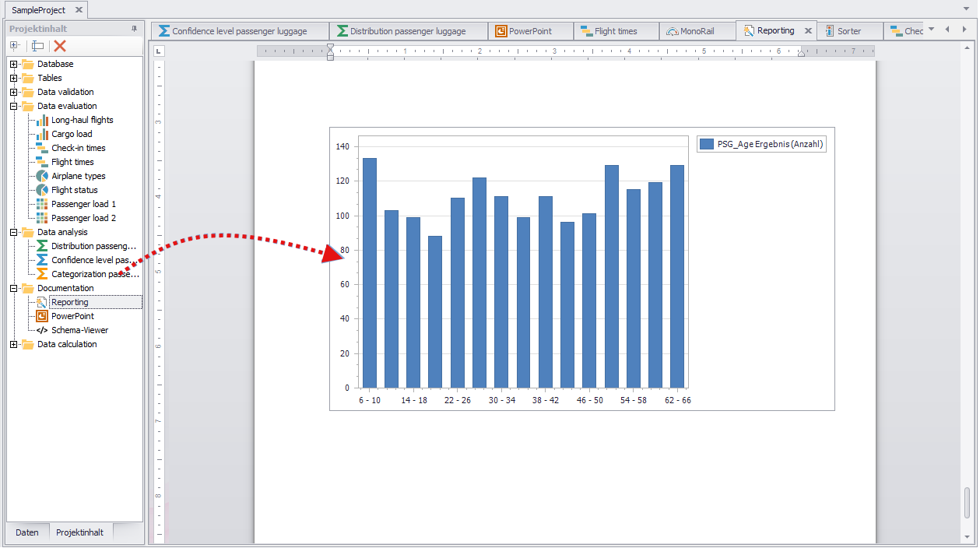Image resolution: width=980 pixels, height=548 pixels.
Task: Switch to Confidence level passenger luggage tab
Action: [x=240, y=31]
